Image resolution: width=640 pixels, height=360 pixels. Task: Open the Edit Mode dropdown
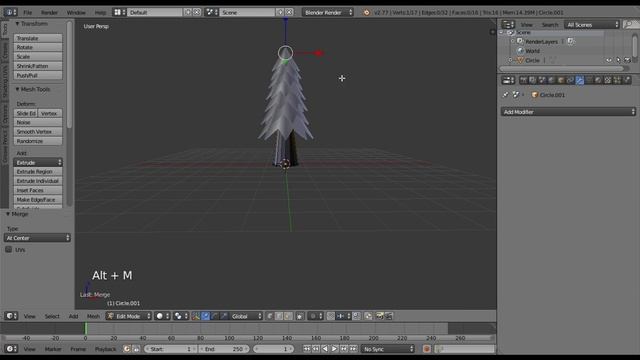click(129, 316)
